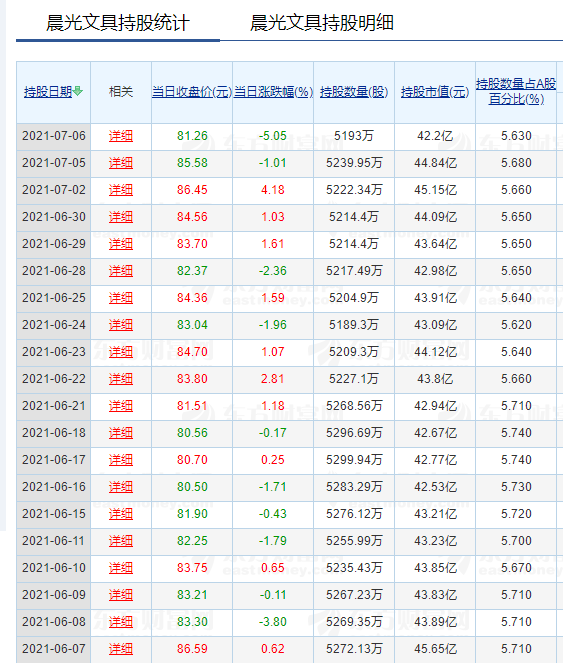Sort by 当日涨跌幅(%) header

click(x=273, y=92)
